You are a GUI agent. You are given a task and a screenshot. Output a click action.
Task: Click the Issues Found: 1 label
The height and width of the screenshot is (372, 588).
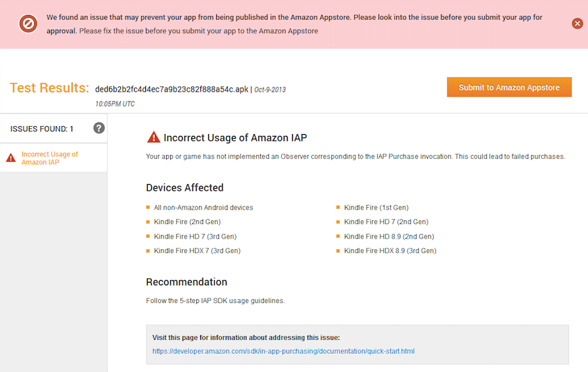pyautogui.click(x=42, y=129)
